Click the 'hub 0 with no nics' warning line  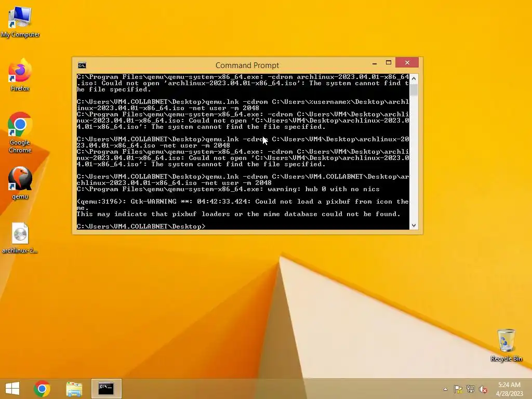coord(228,189)
